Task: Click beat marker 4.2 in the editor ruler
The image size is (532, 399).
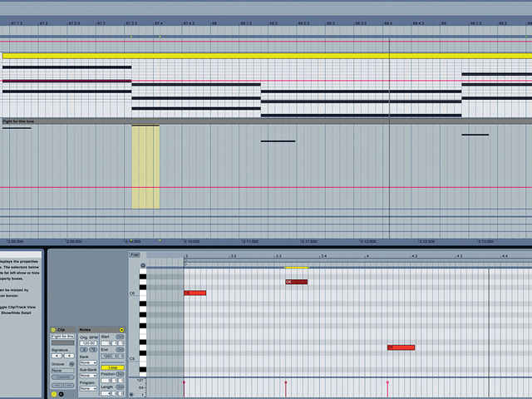Action: [x=414, y=256]
